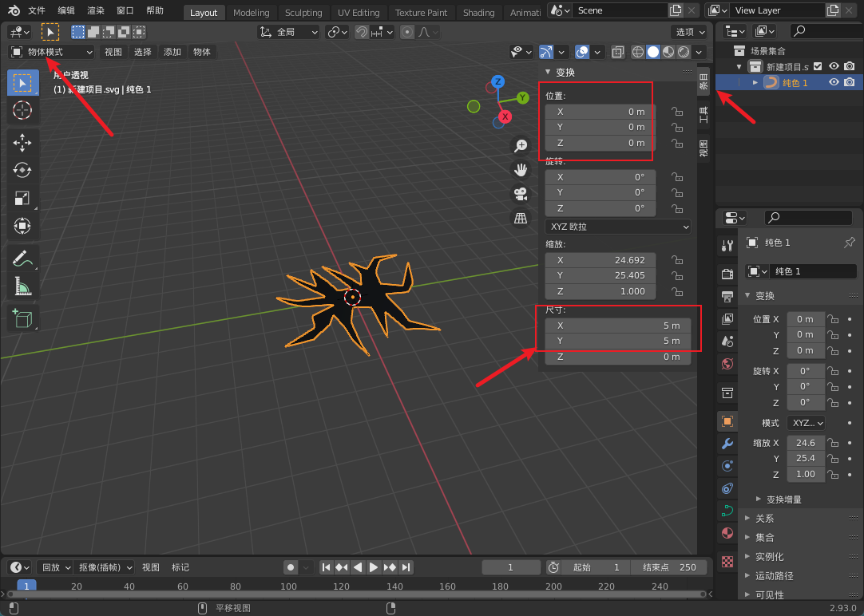Switch to rendered viewport shading
The image size is (864, 616).
(x=684, y=52)
